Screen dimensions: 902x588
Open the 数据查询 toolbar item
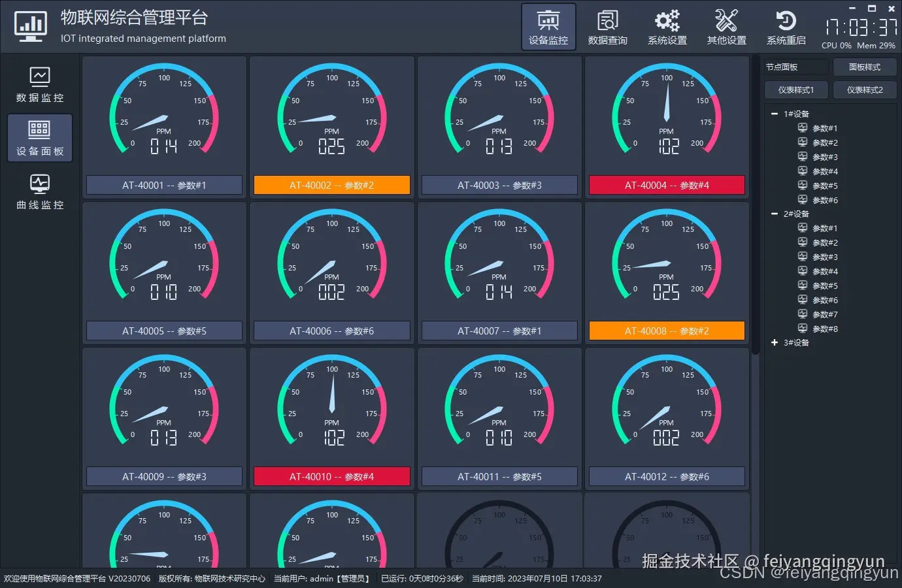tap(608, 27)
